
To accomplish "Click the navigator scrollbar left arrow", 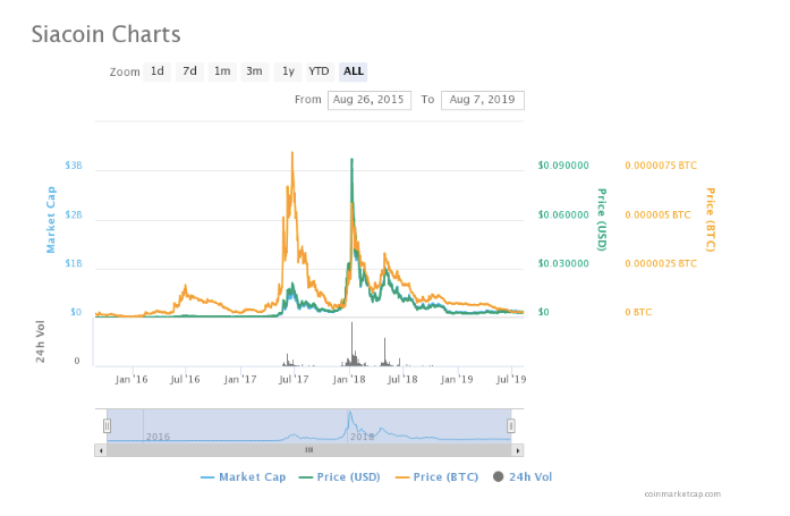I will tap(101, 450).
